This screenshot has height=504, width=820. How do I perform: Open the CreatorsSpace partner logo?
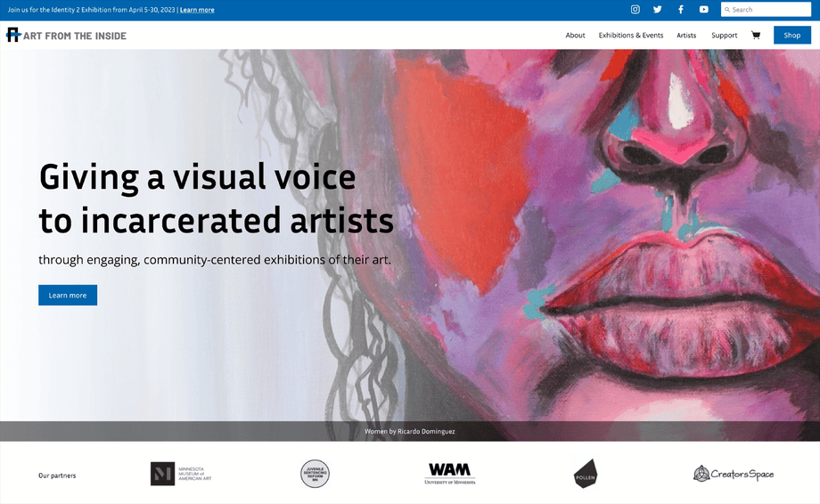click(x=734, y=474)
